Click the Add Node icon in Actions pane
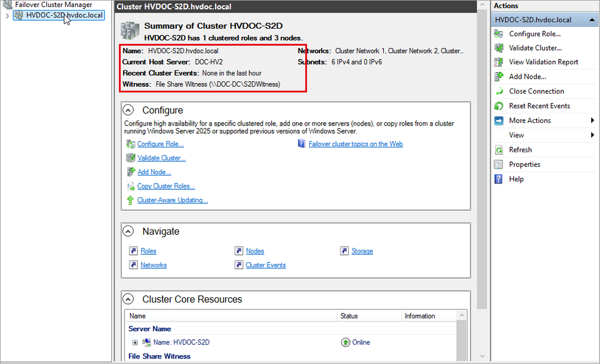The height and width of the screenshot is (364, 600). coord(499,76)
